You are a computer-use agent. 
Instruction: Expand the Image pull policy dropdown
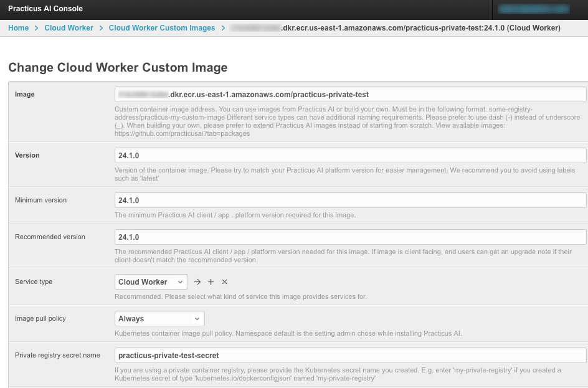(x=160, y=319)
